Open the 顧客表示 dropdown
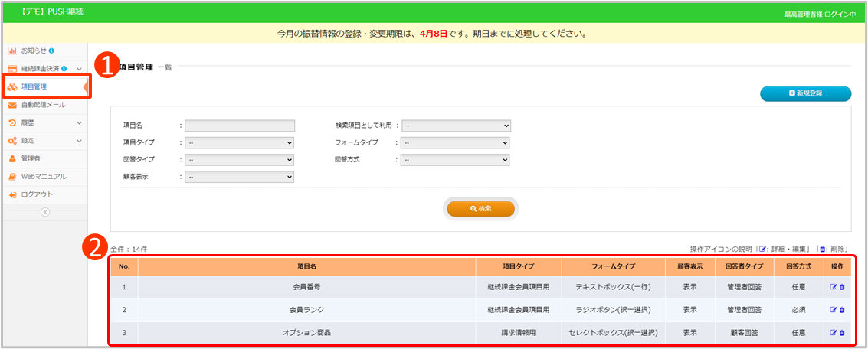The width and height of the screenshot is (868, 349). point(239,177)
